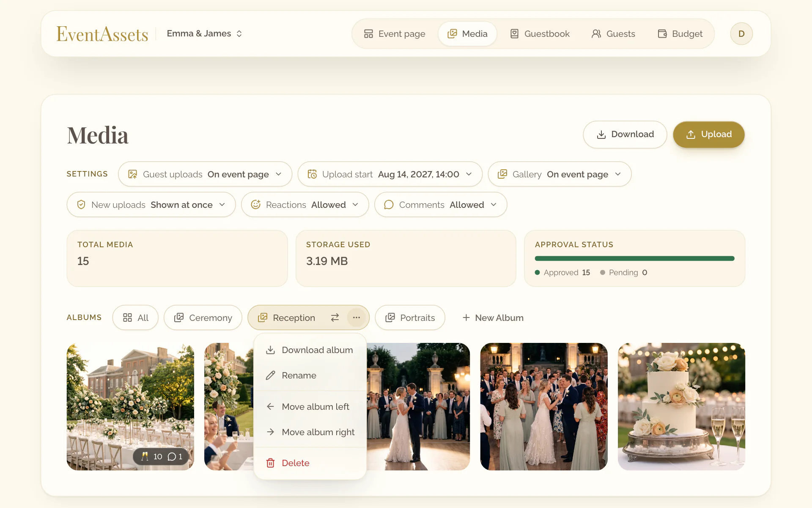Open the Emma & James event switcher
The image size is (812, 508).
coord(205,33)
